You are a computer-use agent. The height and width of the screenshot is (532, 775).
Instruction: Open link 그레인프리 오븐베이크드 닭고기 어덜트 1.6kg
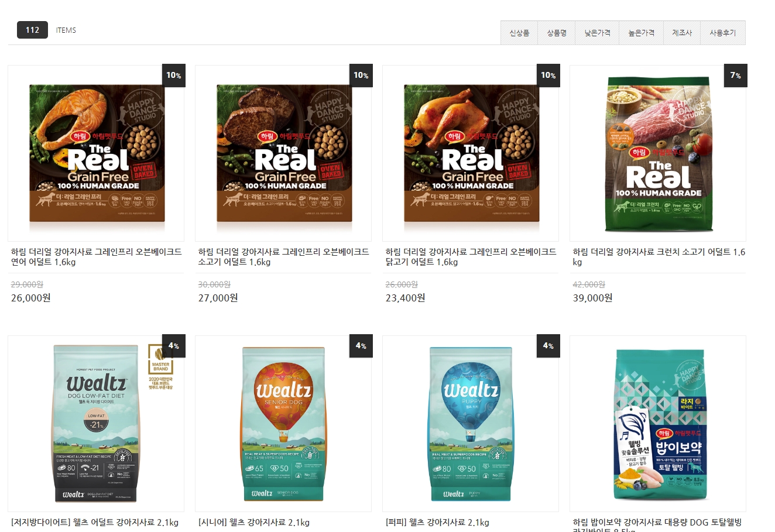coord(471,257)
